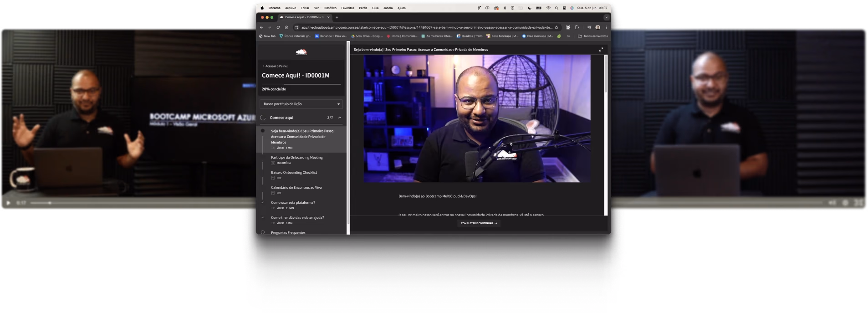Screen dimensions: 868x324
Task: Bookmark this page with the star icon
Action: (557, 27)
